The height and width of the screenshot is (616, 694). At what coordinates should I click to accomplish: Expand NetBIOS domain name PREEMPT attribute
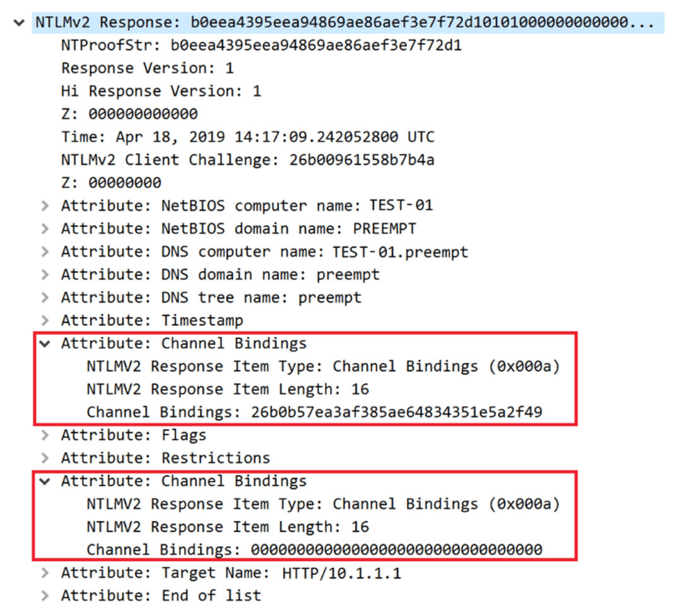tap(45, 229)
